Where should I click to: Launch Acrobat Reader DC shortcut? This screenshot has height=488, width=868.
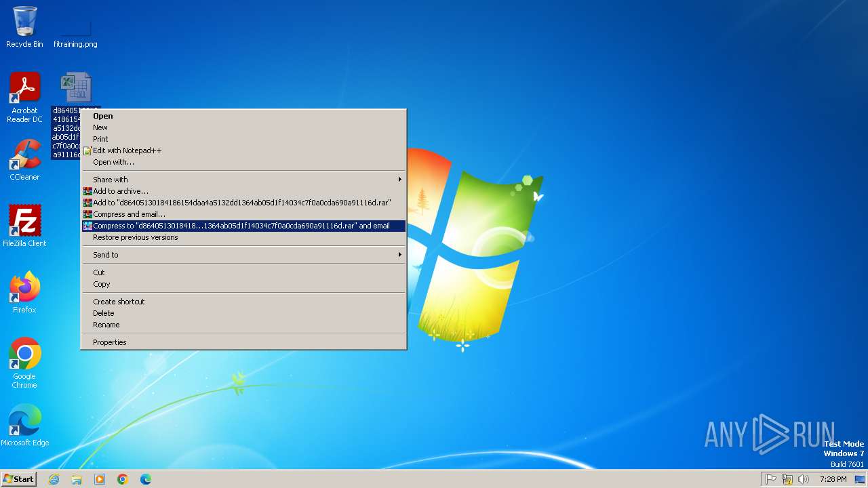point(24,97)
